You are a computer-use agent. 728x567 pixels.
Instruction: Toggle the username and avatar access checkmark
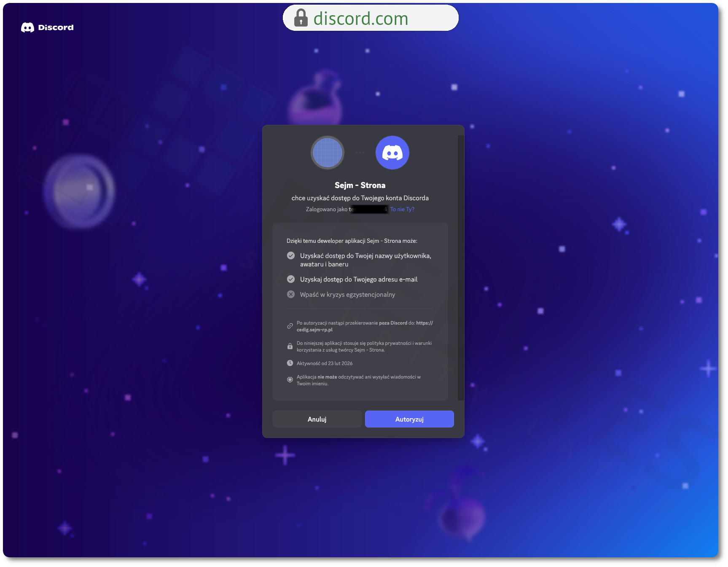[x=290, y=255]
